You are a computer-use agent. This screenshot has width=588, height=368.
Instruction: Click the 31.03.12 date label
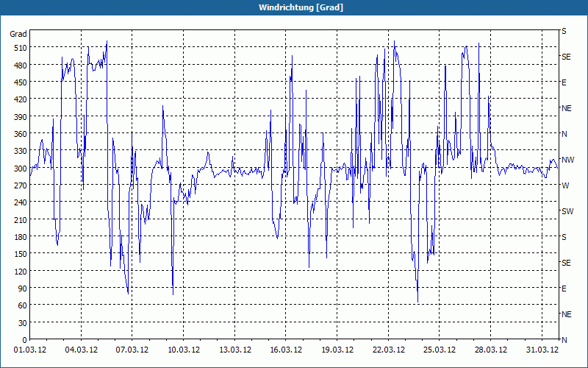coord(542,350)
